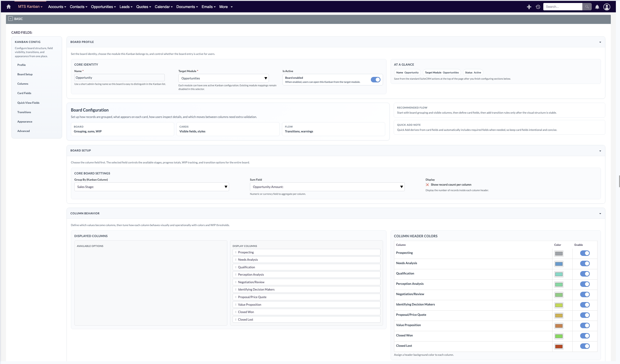Grab the Negotiation/Review drag handle

click(x=235, y=282)
